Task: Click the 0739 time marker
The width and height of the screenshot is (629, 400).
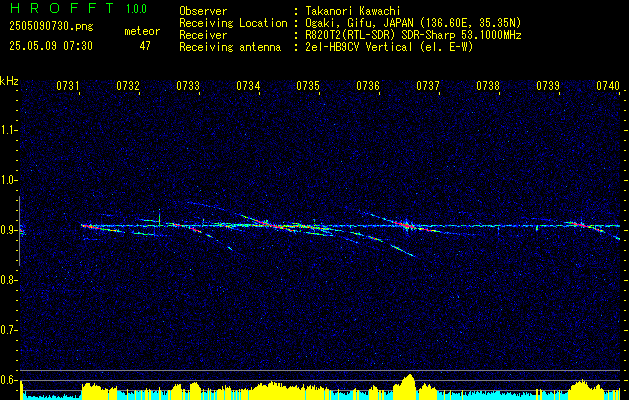Action: click(x=548, y=86)
